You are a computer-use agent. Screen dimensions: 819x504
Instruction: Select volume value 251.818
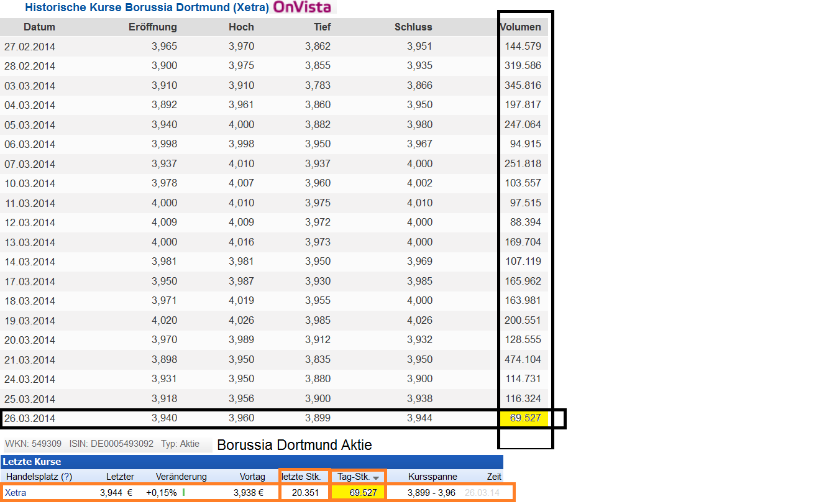523,163
